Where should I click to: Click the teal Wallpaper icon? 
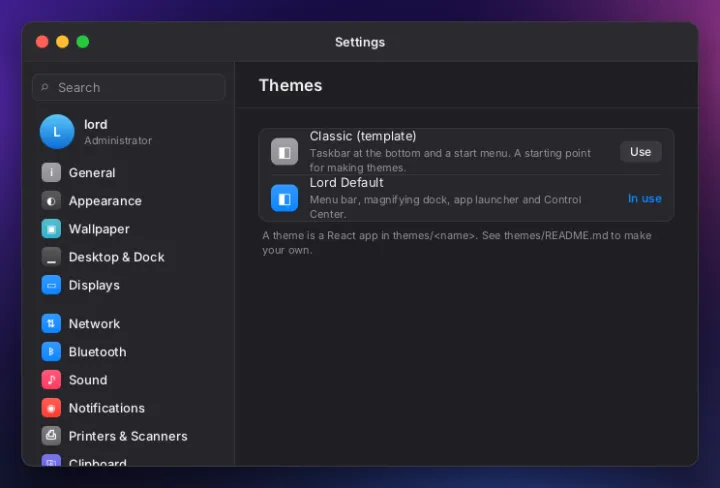[x=51, y=229]
